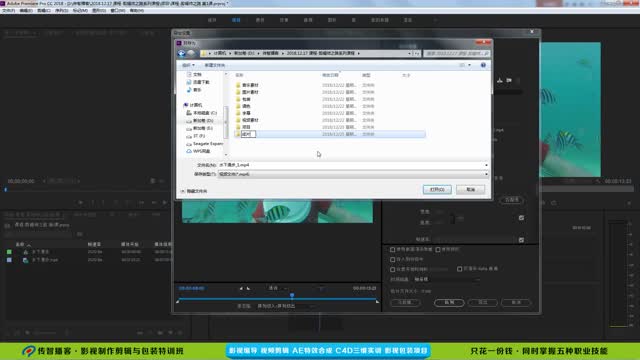Open 音乐 library in the sidebar
Screen dimensions: 640x360
[x=194, y=90]
